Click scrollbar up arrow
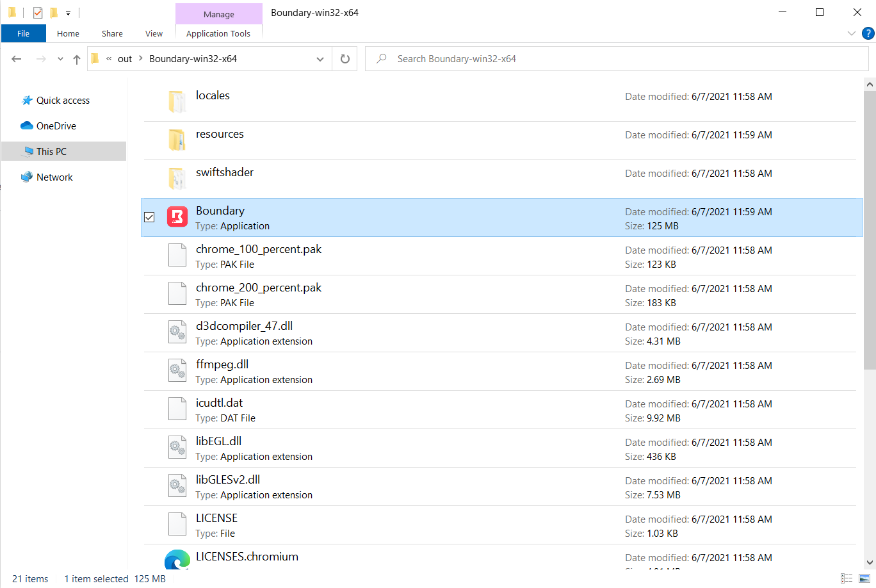 [x=870, y=84]
